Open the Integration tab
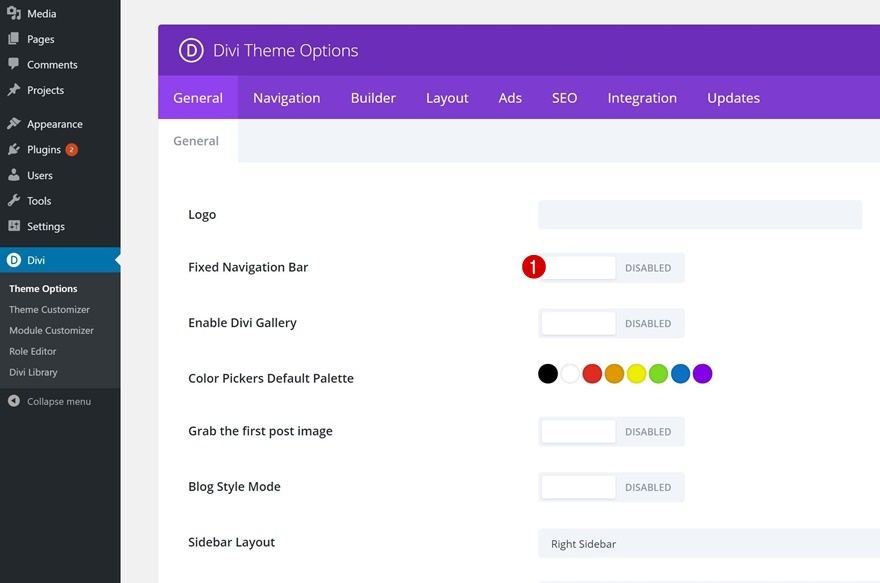 click(x=642, y=98)
